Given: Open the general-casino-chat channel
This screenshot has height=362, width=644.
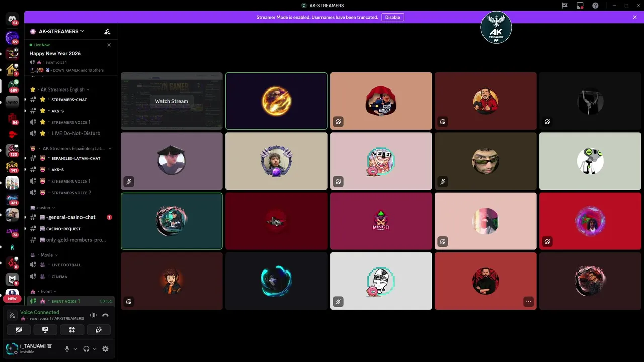Looking at the screenshot, I should [x=70, y=217].
